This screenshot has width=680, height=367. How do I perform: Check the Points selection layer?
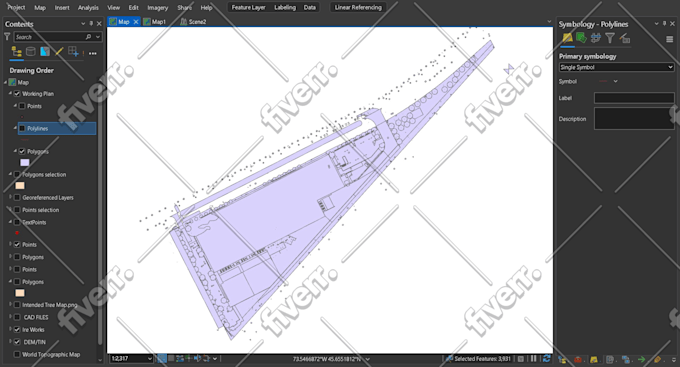click(17, 210)
